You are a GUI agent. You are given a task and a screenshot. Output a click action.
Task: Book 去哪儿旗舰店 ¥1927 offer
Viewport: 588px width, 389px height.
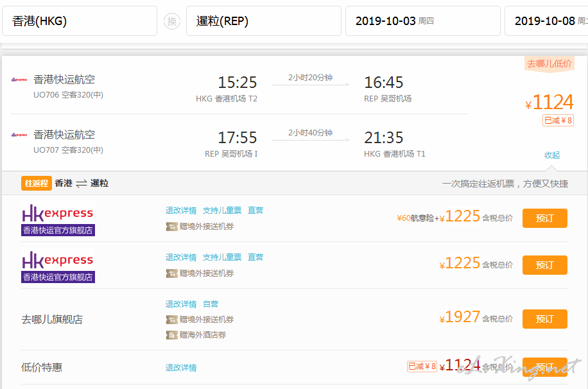544,319
